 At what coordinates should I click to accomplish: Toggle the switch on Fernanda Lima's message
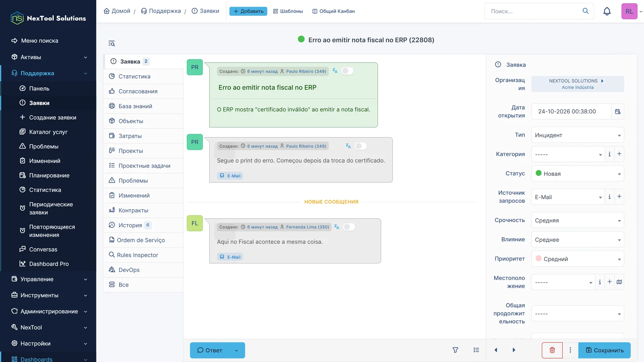click(x=349, y=227)
